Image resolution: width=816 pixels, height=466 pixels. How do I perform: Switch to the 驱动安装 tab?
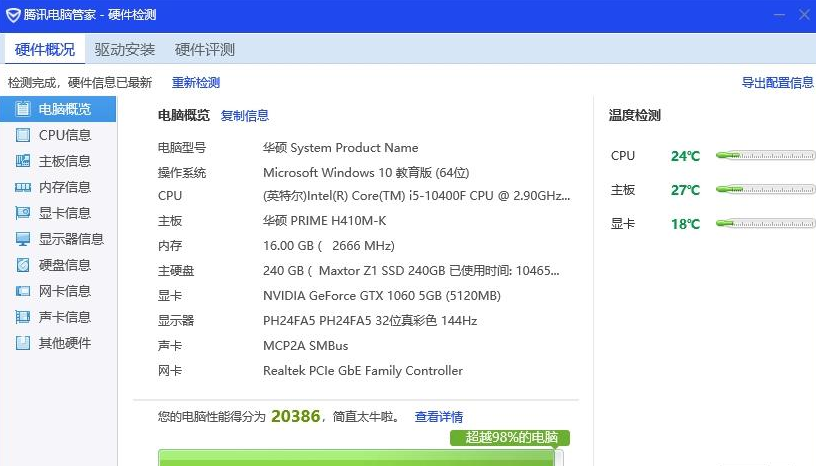pyautogui.click(x=125, y=49)
